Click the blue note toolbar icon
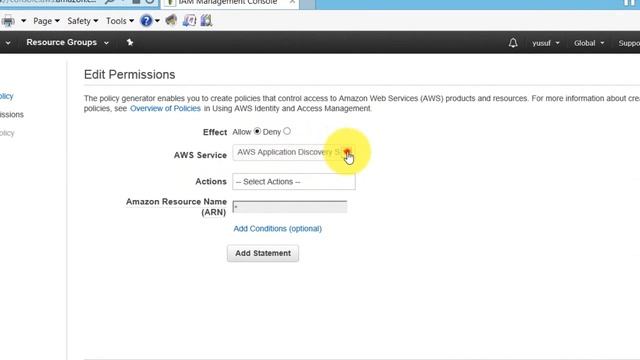Viewport: 640px width, 360px height. click(x=189, y=20)
